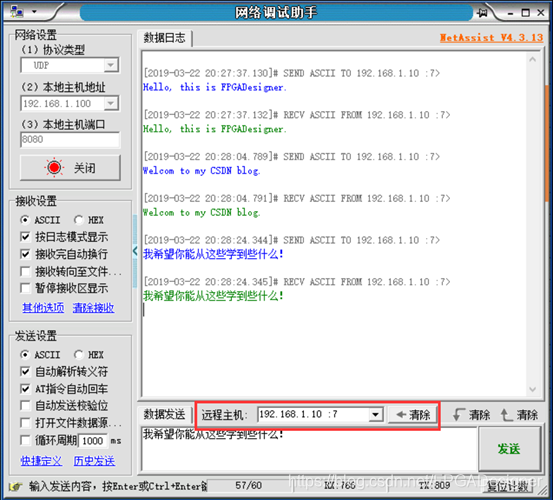Open the 协议类型 UDP dropdown

click(x=70, y=65)
